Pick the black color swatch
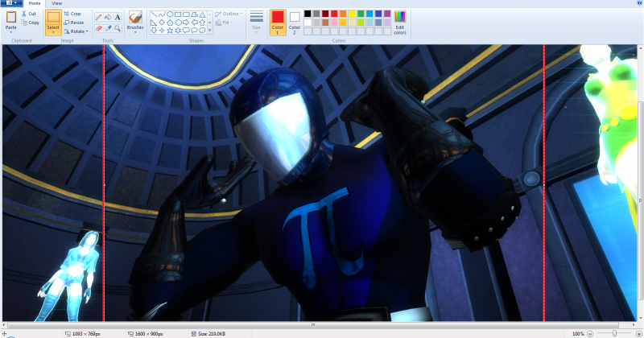 [x=308, y=14]
